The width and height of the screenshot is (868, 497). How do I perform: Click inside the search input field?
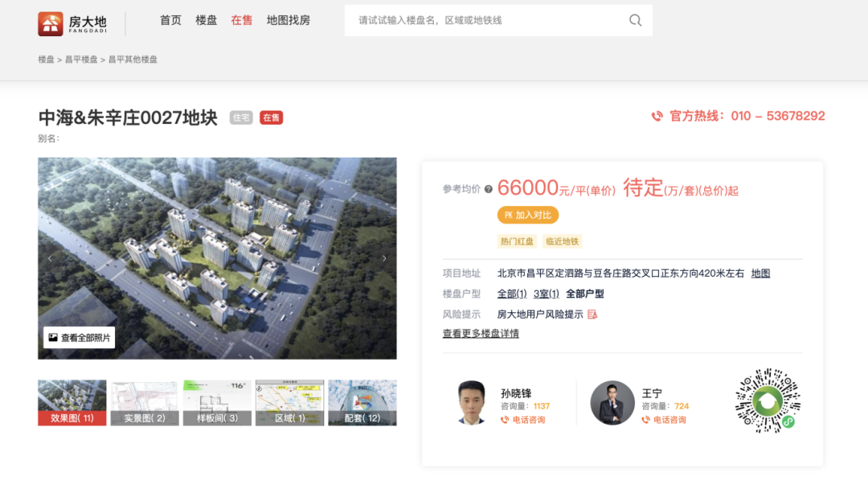[482, 20]
